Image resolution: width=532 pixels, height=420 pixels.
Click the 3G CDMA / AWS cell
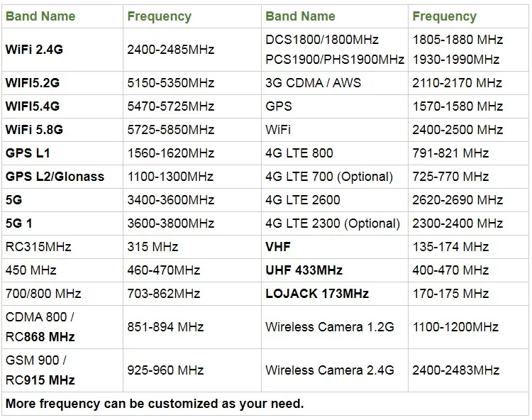(313, 83)
